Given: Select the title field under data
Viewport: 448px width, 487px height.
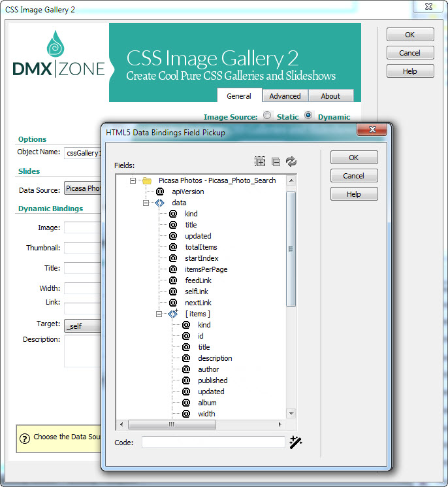Looking at the screenshot, I should [191, 225].
